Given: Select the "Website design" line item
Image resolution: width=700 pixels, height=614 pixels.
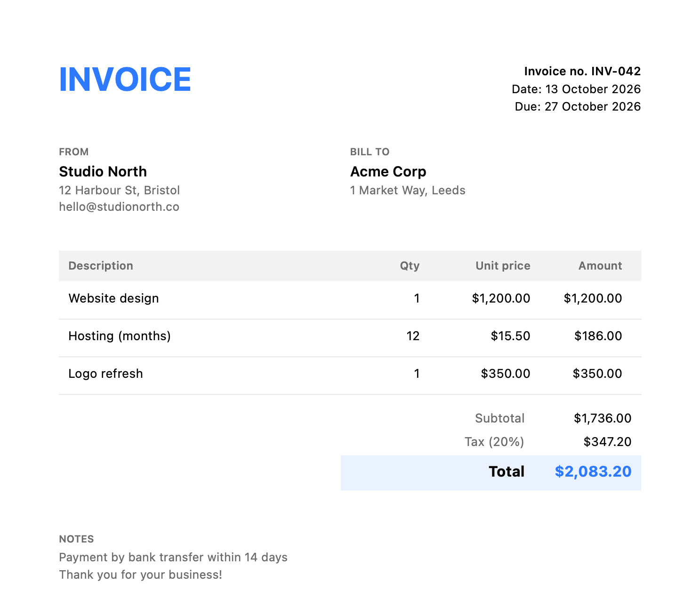Looking at the screenshot, I should coord(113,298).
